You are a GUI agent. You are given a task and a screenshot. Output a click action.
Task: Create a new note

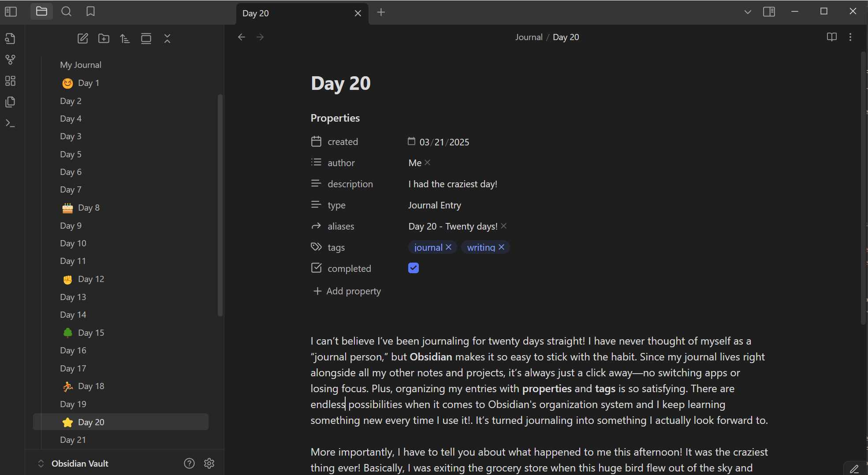(83, 39)
